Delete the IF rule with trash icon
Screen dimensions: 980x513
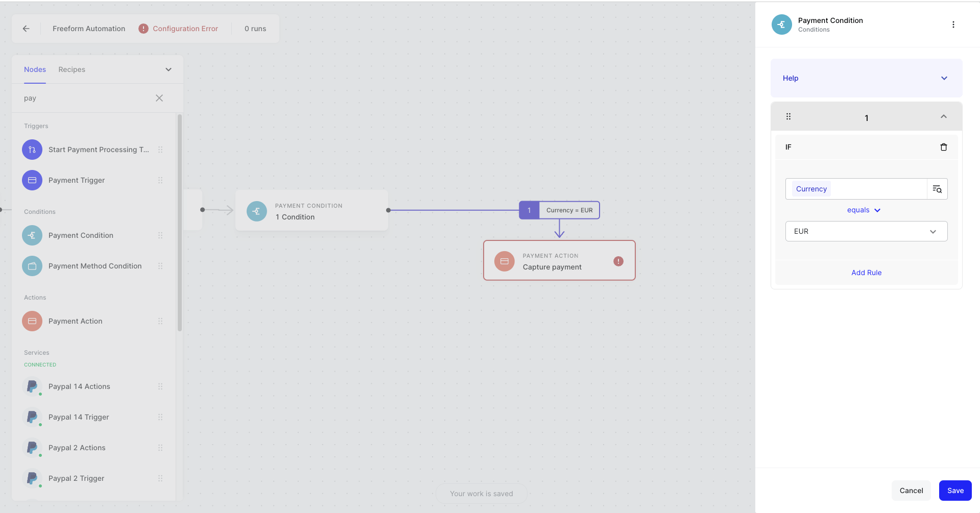point(943,147)
